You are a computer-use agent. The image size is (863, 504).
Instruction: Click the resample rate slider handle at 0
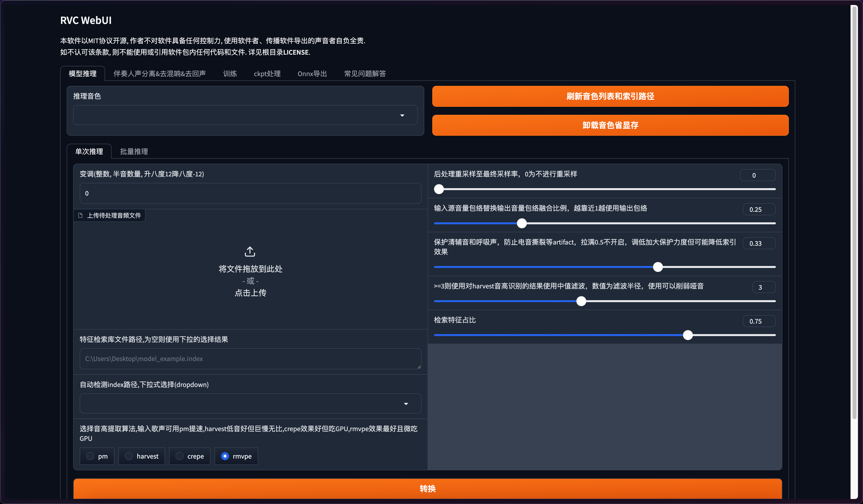tap(439, 189)
